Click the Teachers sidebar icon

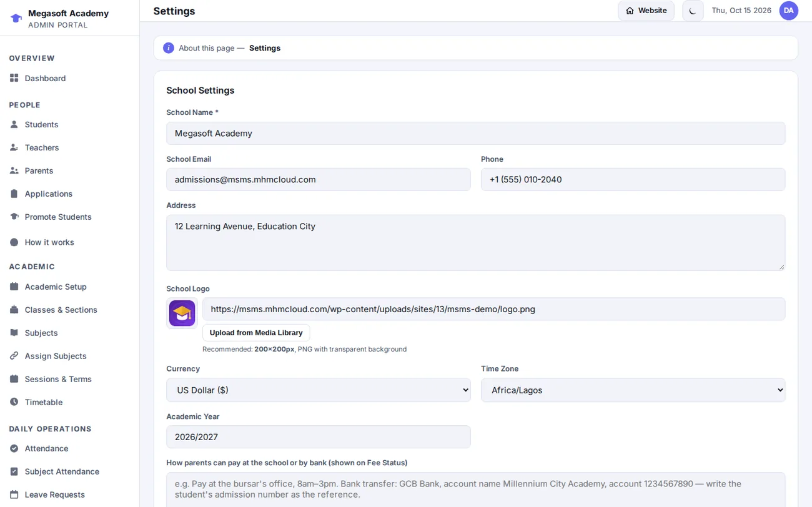click(x=14, y=147)
